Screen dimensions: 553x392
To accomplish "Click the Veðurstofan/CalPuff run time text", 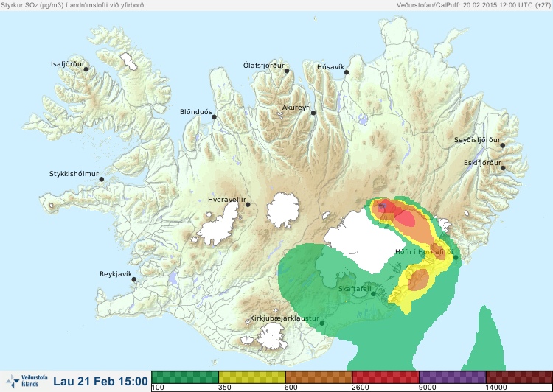I will [x=473, y=5].
